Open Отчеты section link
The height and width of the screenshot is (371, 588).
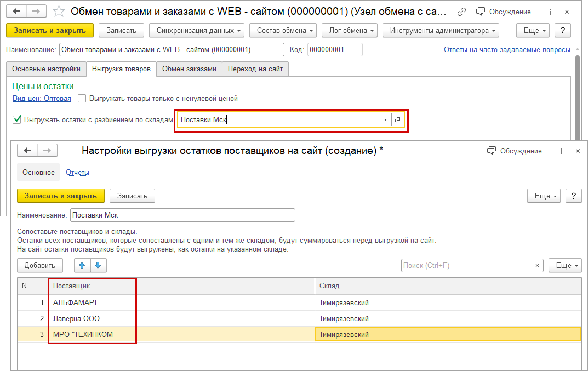[x=78, y=172]
